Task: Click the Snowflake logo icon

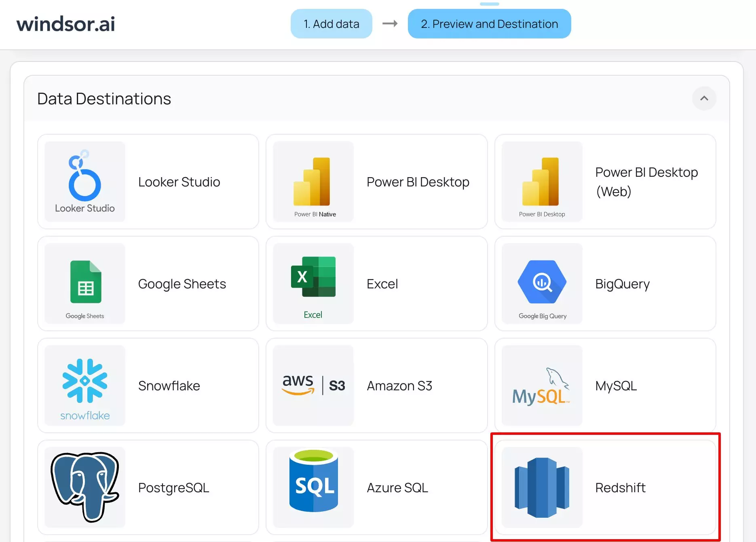Action: coord(85,385)
